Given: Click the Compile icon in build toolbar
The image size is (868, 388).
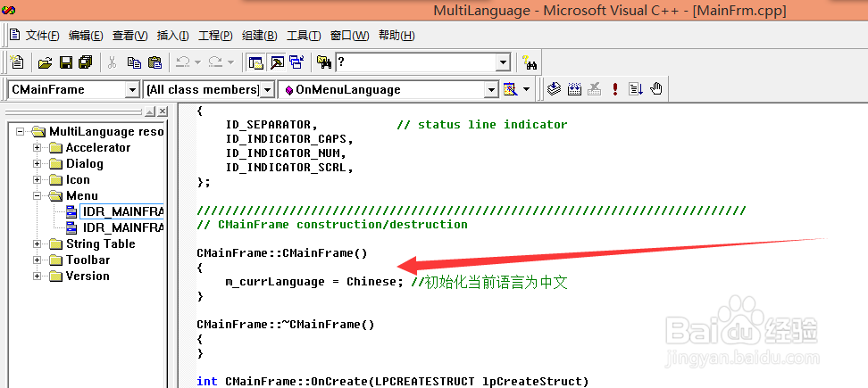Looking at the screenshot, I should click(x=555, y=89).
